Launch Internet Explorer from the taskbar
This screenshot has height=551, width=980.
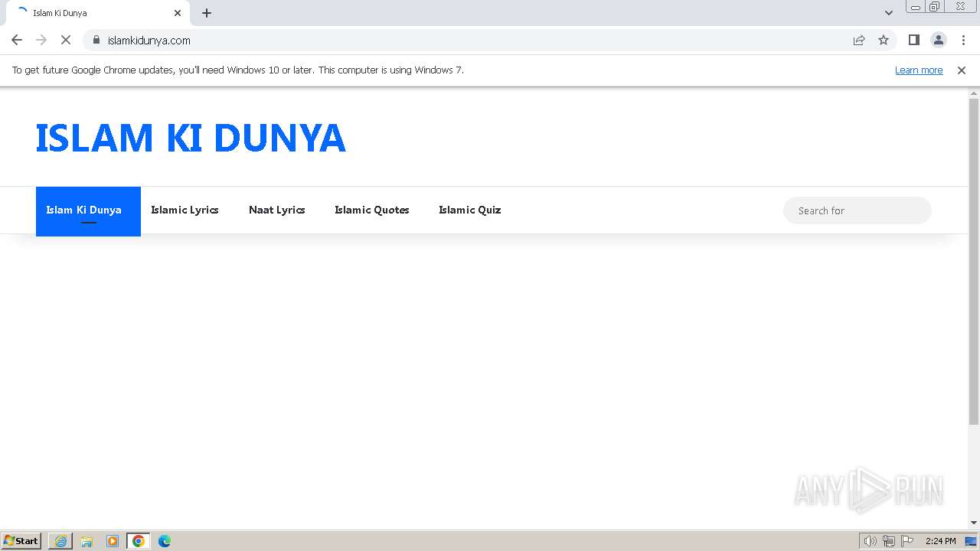click(x=60, y=541)
